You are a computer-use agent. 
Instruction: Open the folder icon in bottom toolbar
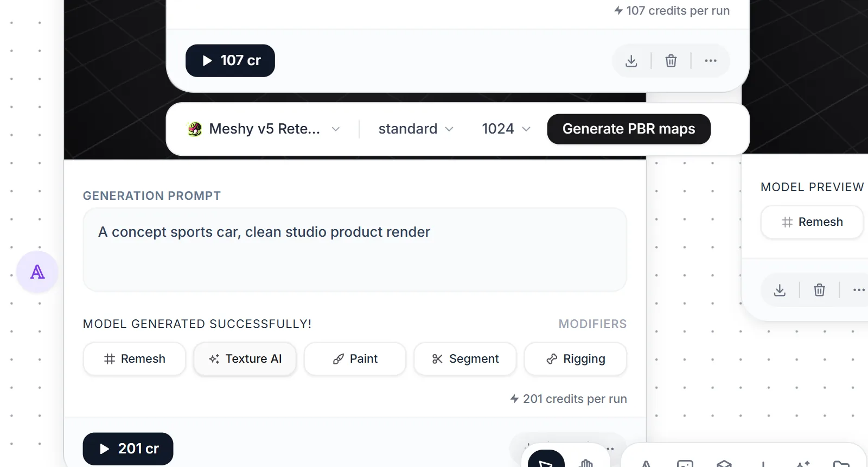[x=841, y=463]
